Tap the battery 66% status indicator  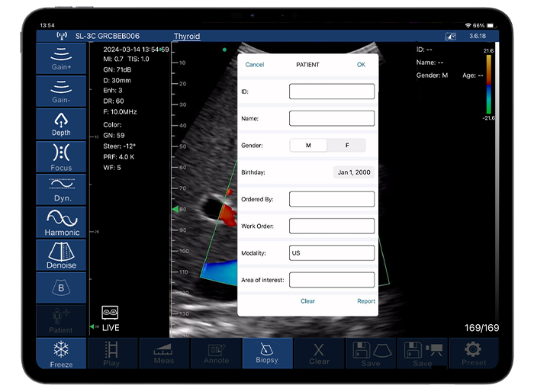483,25
